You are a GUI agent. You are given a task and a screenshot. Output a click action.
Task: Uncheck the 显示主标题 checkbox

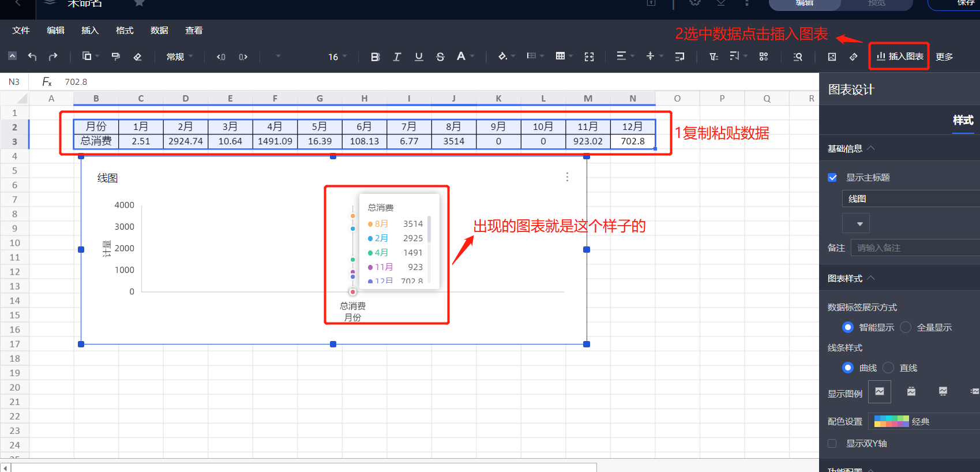[832, 178]
